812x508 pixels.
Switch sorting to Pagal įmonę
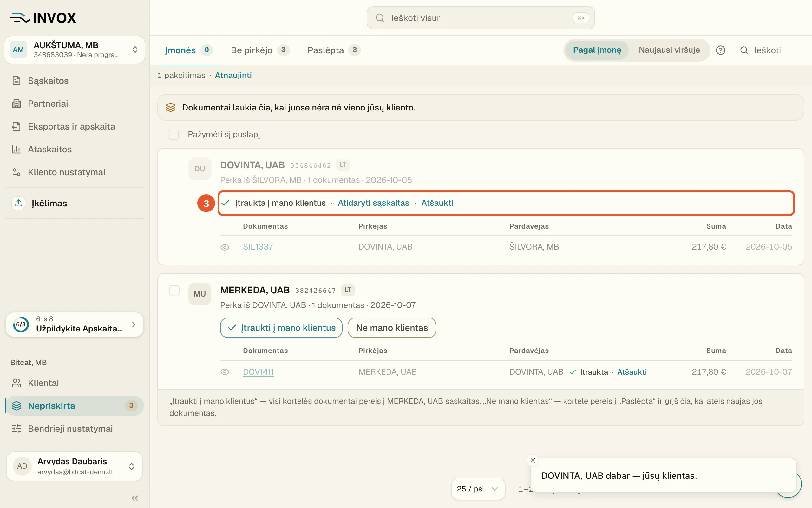click(597, 50)
